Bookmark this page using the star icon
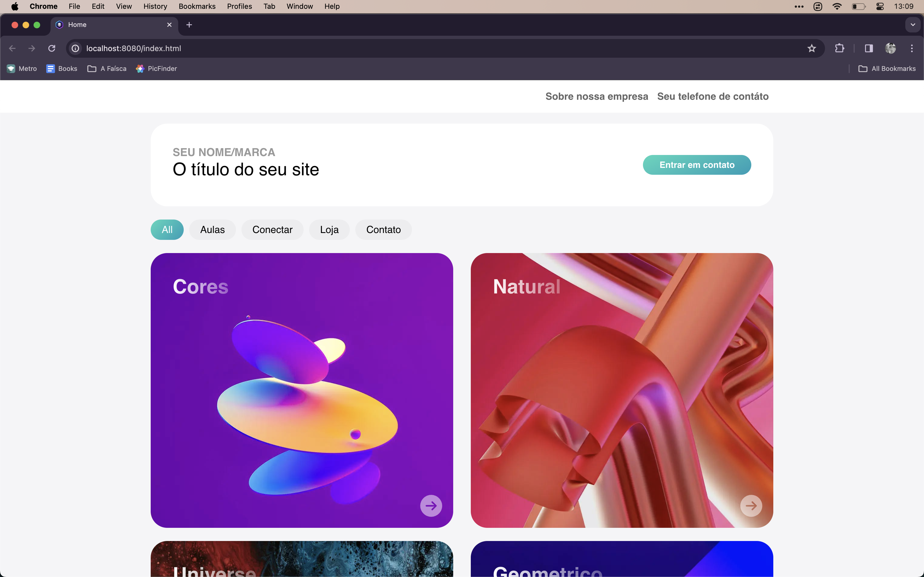The image size is (924, 577). tap(812, 48)
